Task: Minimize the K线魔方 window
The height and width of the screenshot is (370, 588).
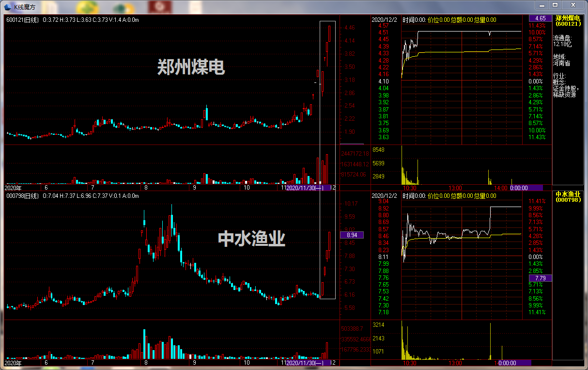Action: 542,5
